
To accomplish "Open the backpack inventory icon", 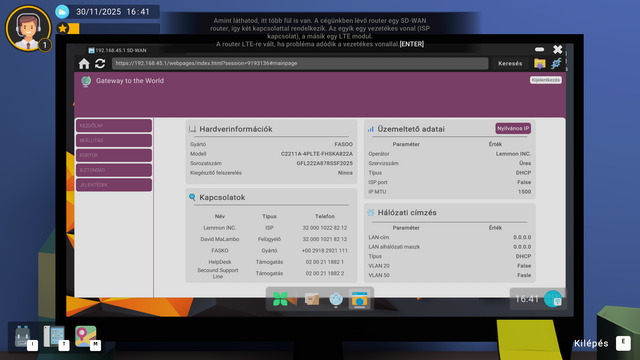I will point(22,336).
